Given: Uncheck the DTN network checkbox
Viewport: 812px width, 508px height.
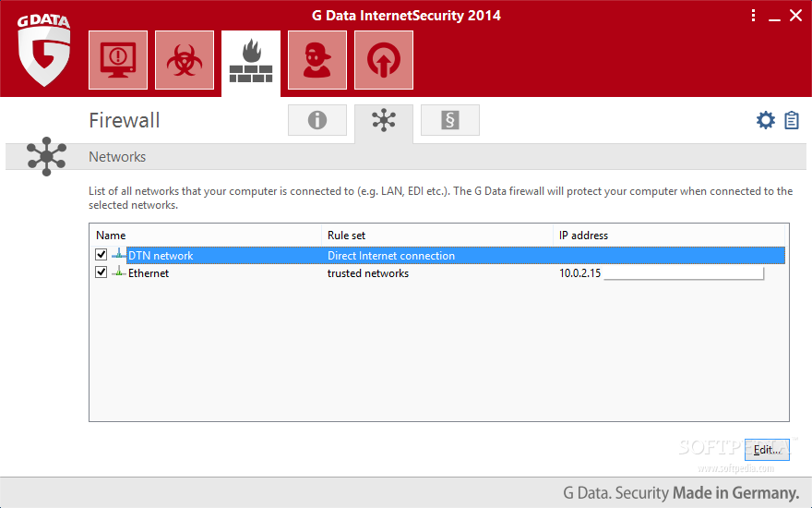Looking at the screenshot, I should [x=101, y=255].
